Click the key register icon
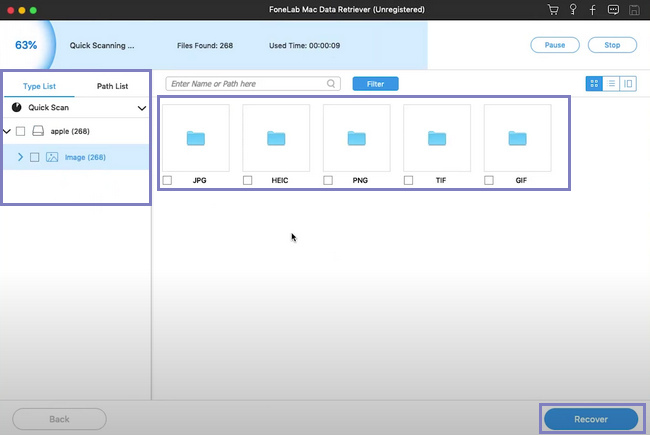 (x=573, y=10)
